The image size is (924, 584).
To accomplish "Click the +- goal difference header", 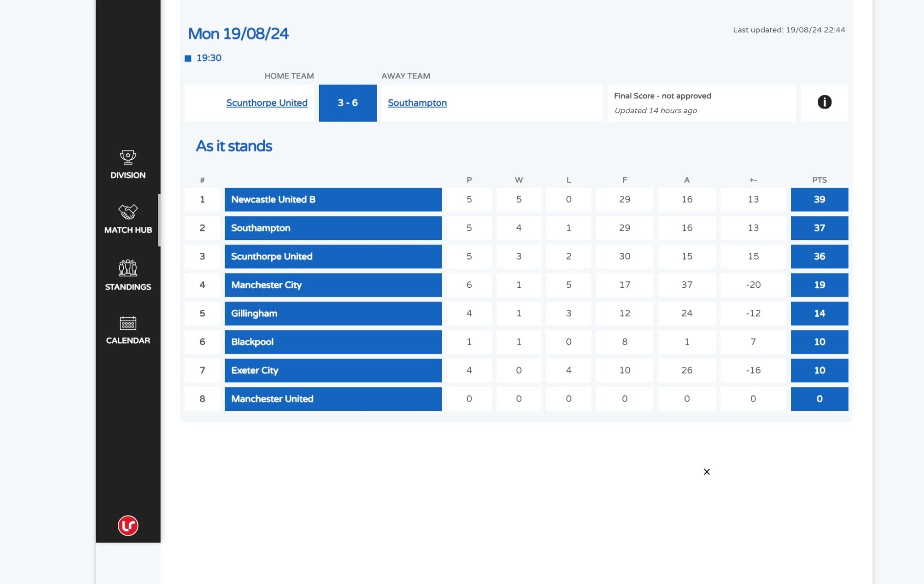I will pyautogui.click(x=753, y=180).
